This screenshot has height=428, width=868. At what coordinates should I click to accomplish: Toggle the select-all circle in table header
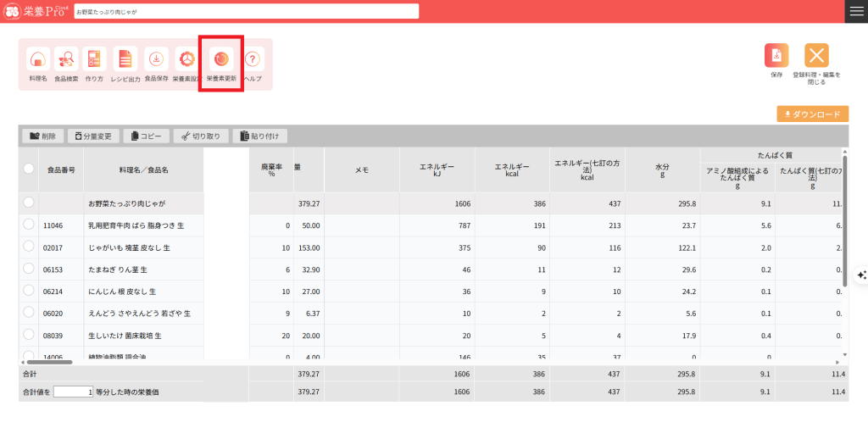(x=29, y=170)
